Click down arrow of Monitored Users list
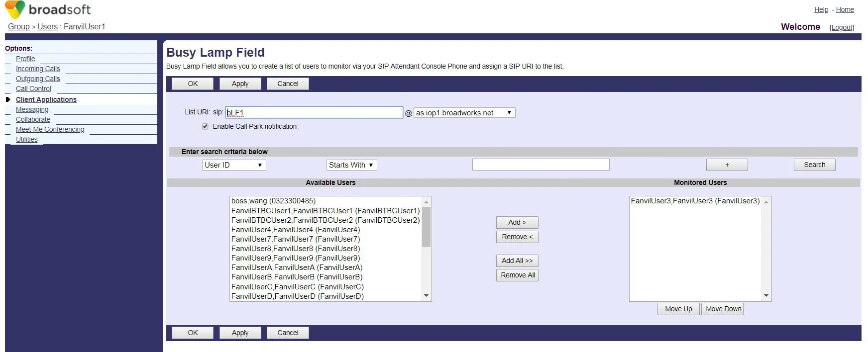868x352 pixels. (766, 296)
